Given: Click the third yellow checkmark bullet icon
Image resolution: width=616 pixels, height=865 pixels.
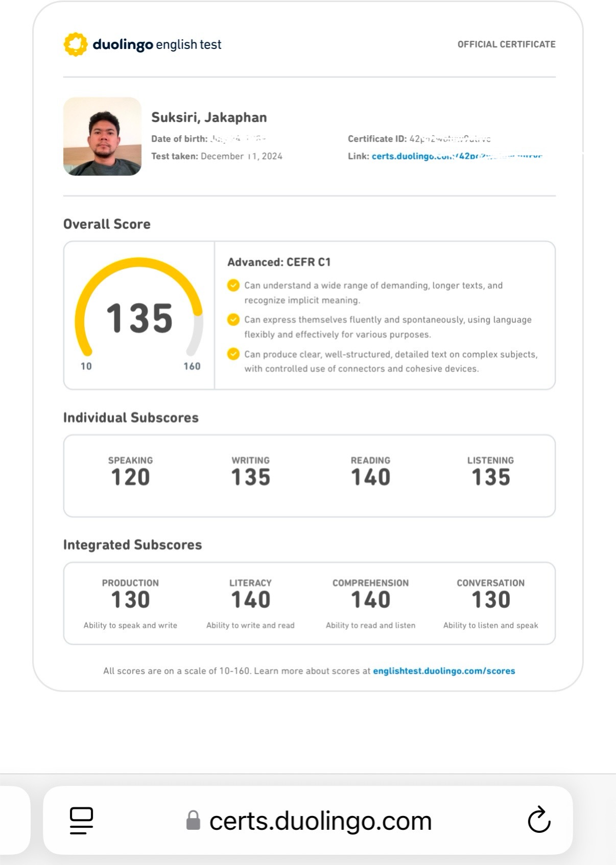Looking at the screenshot, I should pyautogui.click(x=233, y=354).
